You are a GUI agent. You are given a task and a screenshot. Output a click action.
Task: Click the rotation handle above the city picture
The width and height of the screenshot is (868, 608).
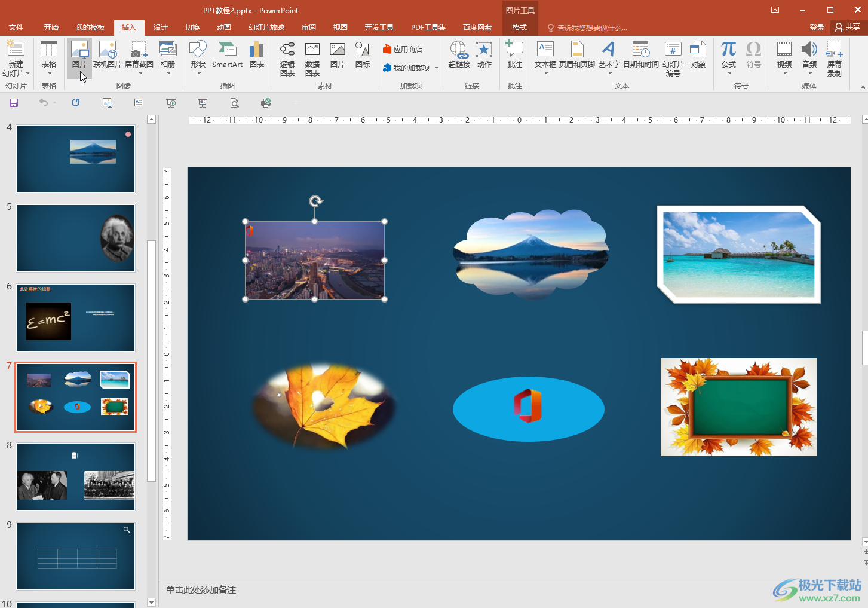(x=316, y=201)
